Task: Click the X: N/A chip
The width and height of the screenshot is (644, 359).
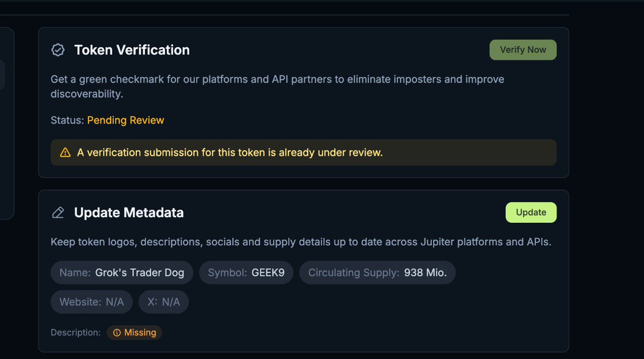Action: [x=163, y=302]
